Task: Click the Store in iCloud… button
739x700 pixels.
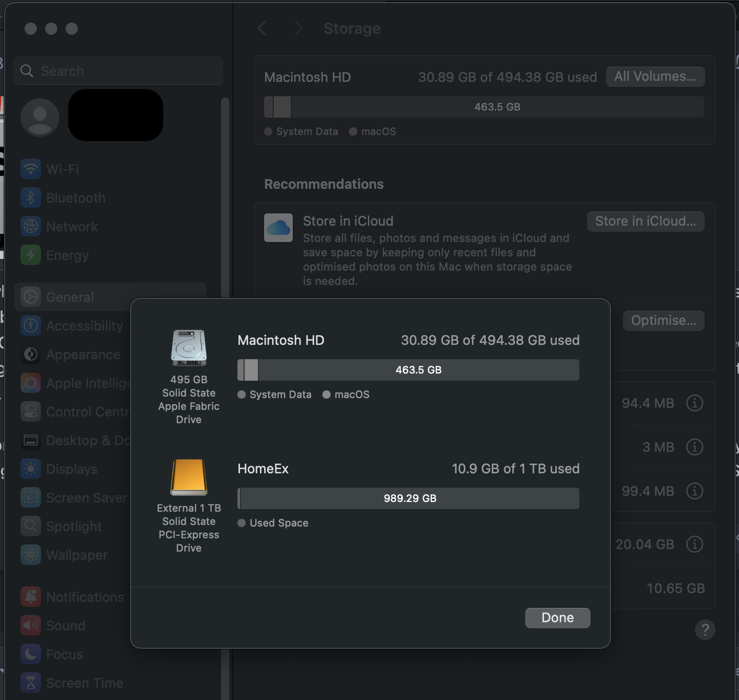Action: [645, 222]
